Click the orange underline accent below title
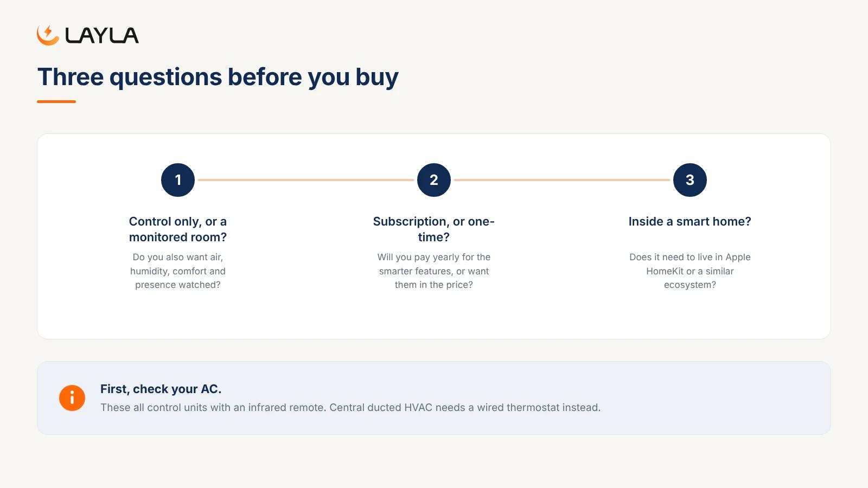Image resolution: width=868 pixels, height=488 pixels. (56, 101)
